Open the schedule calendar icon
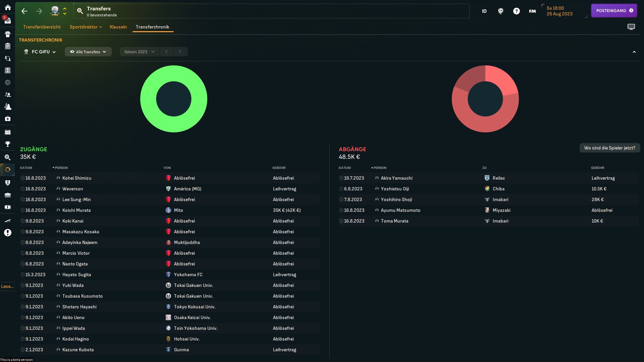 click(x=7, y=132)
